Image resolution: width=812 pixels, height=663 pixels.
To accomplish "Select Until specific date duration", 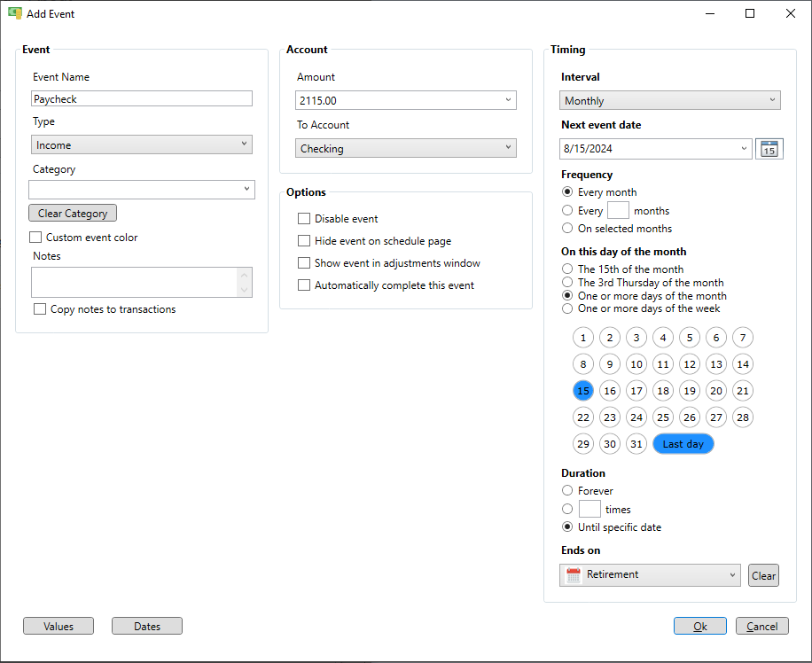I will [567, 527].
